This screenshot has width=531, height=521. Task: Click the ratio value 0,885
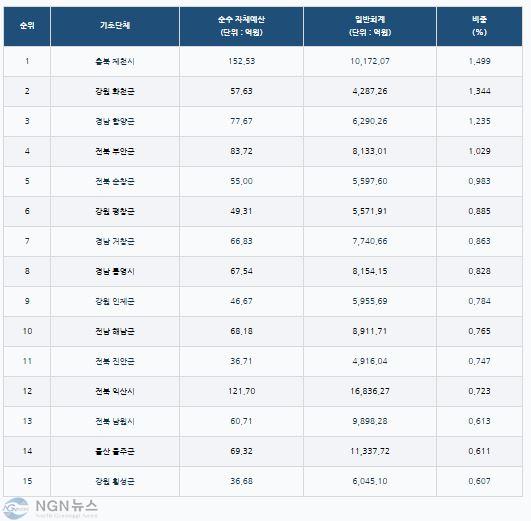pyautogui.click(x=480, y=211)
